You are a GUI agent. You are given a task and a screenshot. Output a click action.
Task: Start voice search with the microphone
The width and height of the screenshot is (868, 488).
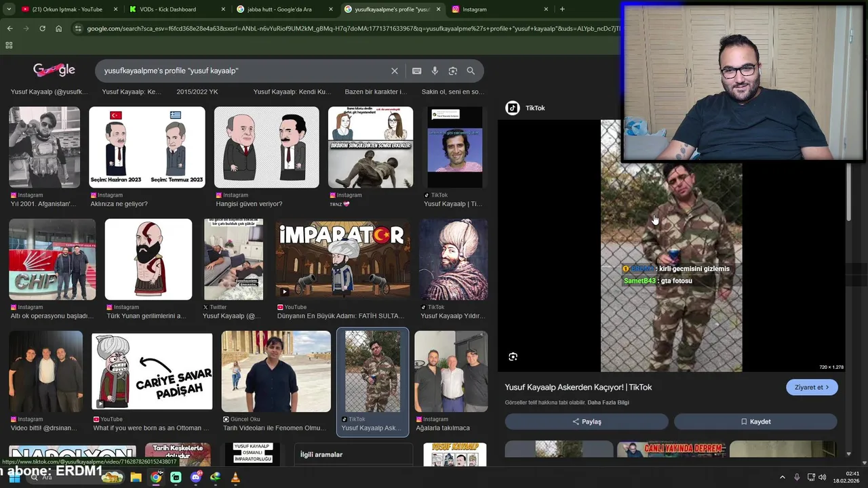coord(435,70)
